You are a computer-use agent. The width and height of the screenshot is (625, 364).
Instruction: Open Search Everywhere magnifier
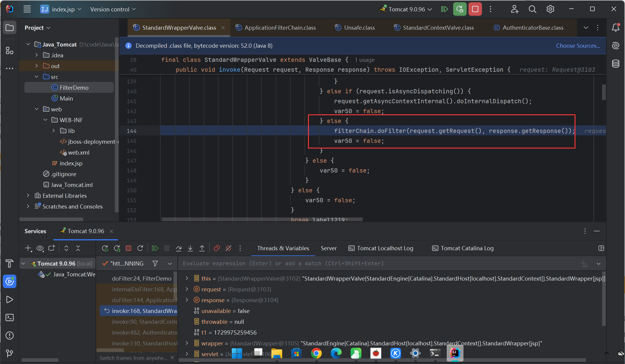(532, 9)
